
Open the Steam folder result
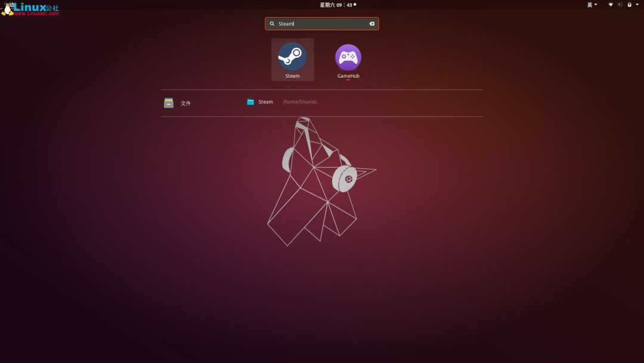[260, 102]
